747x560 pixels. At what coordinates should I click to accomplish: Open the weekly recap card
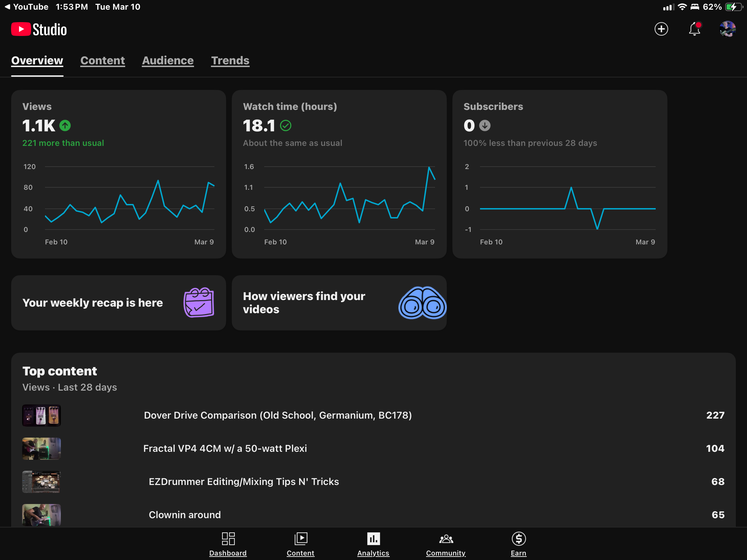point(118,303)
